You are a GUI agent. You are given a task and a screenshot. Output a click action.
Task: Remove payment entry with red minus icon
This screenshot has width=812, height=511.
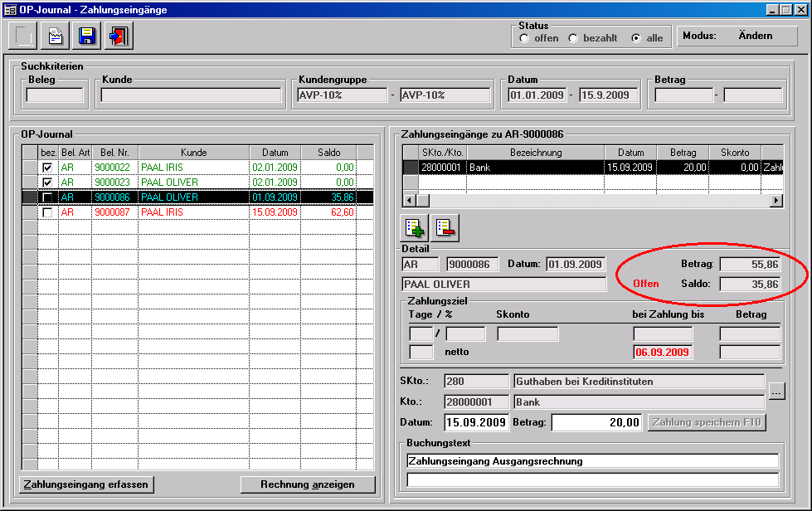[445, 227]
